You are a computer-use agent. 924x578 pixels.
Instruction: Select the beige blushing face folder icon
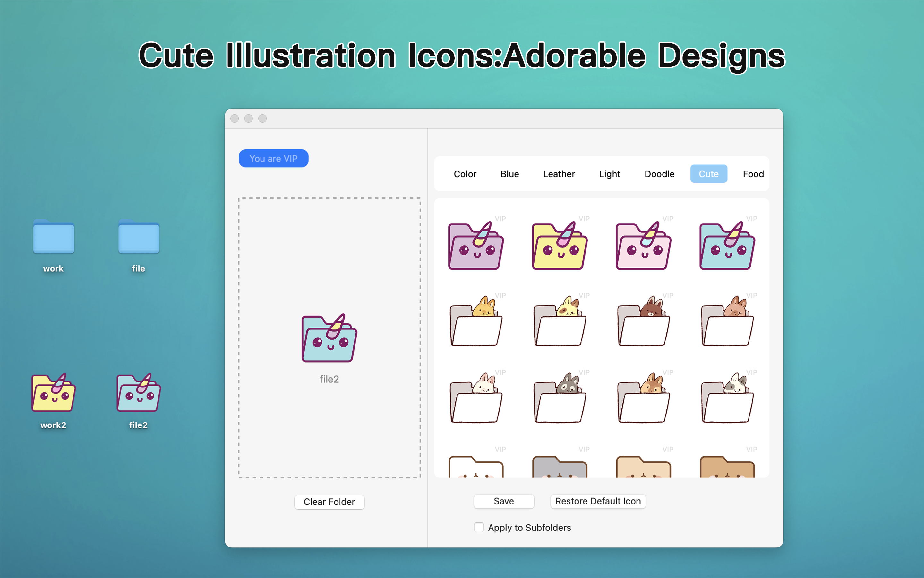[643, 466]
